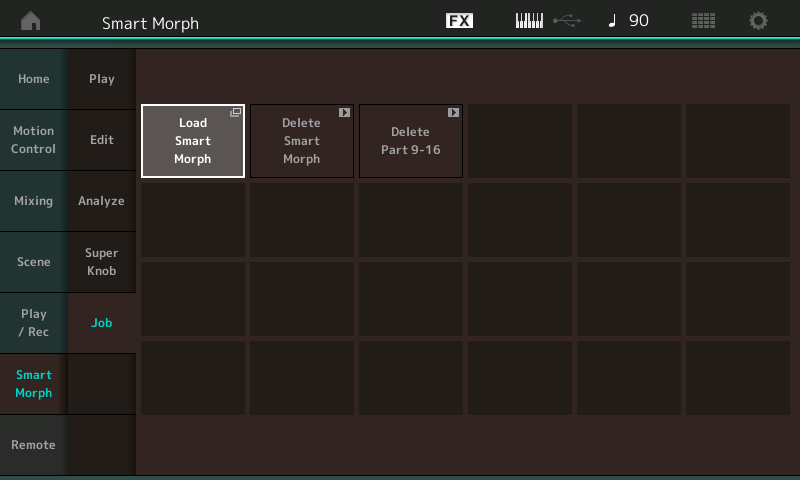Viewport: 800px width, 480px height.
Task: Open the Super Knob sub-tab
Action: pos(101,262)
